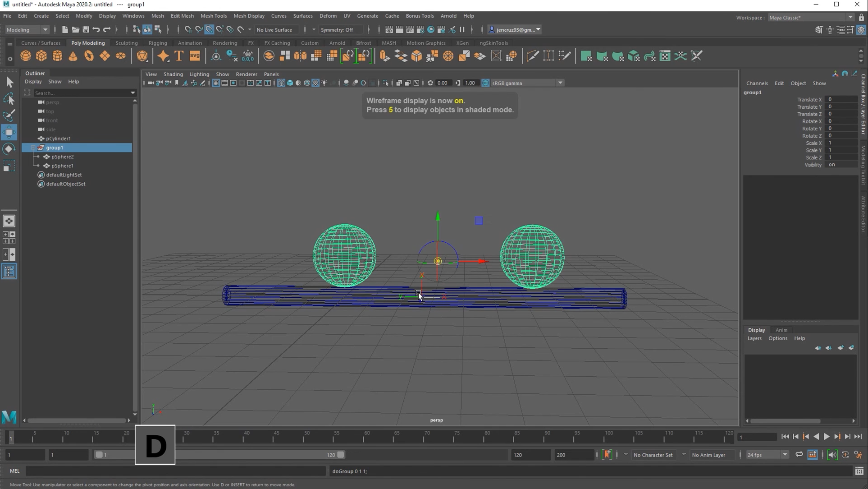Switch to the Sculpting shelf tab
868x489 pixels.
(126, 43)
